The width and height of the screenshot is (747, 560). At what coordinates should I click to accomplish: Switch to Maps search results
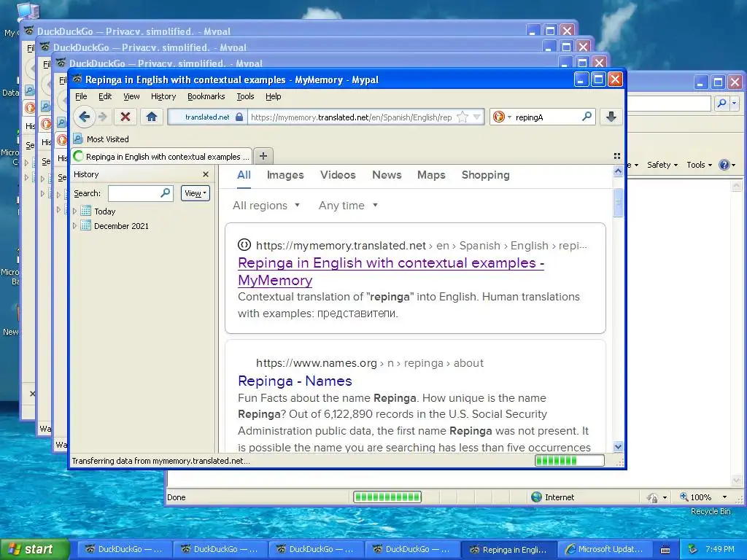(431, 175)
